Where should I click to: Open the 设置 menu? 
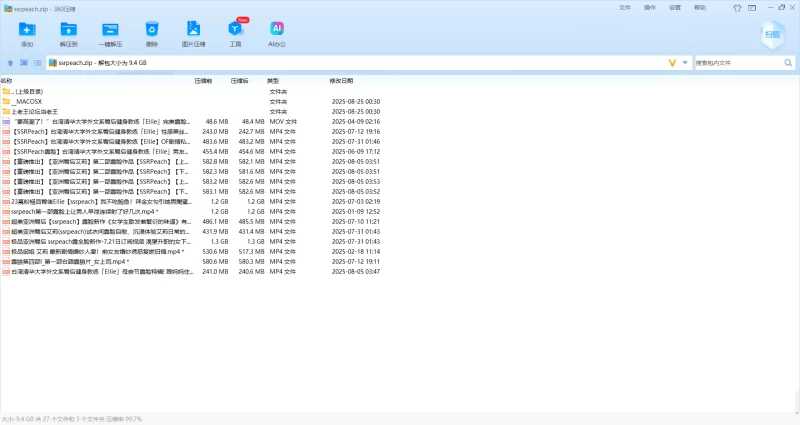pos(674,8)
